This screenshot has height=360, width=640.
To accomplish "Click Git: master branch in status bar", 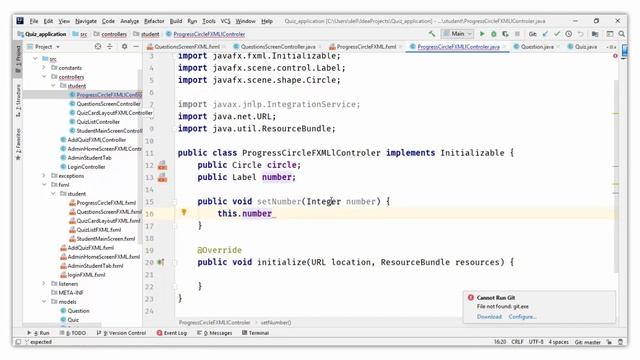I will coord(587,342).
